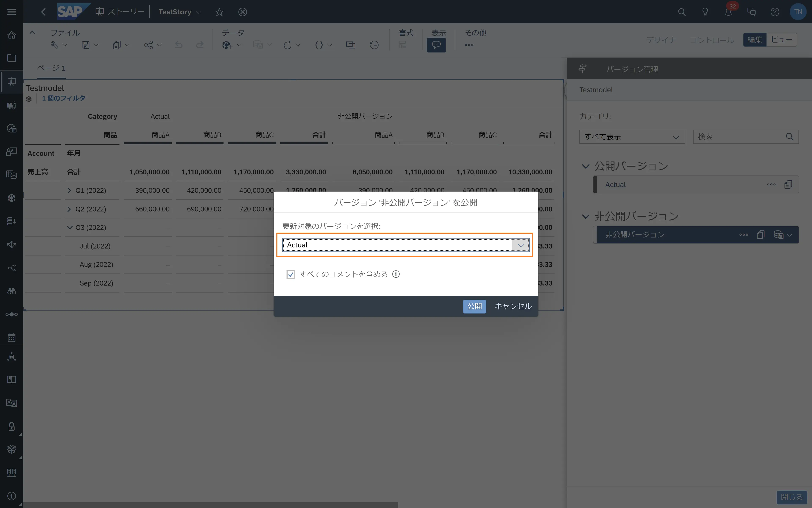Click the redo arrow in toolbar
The image size is (812, 508).
[x=200, y=45]
